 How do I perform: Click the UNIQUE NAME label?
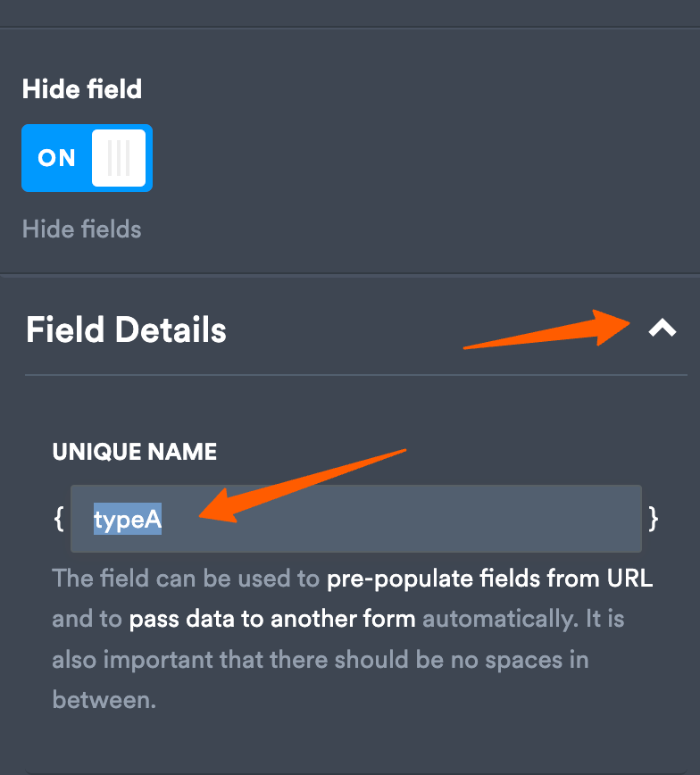[134, 452]
